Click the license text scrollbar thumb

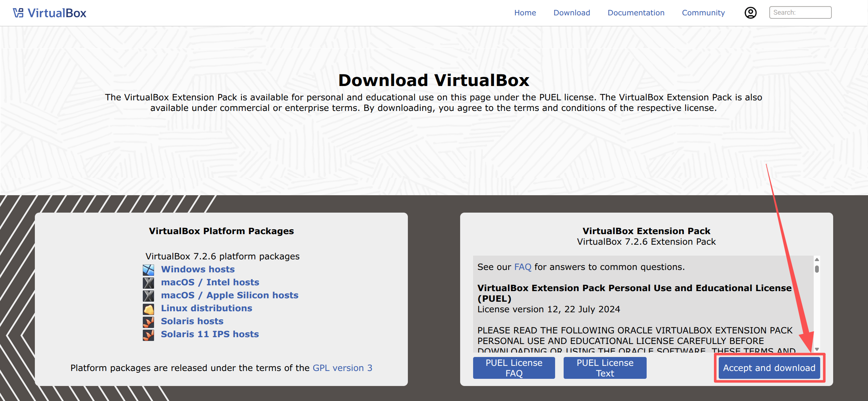coord(817,269)
